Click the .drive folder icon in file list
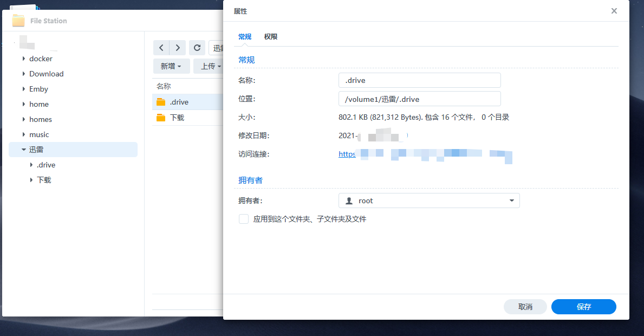The width and height of the screenshot is (644, 336). coord(161,102)
